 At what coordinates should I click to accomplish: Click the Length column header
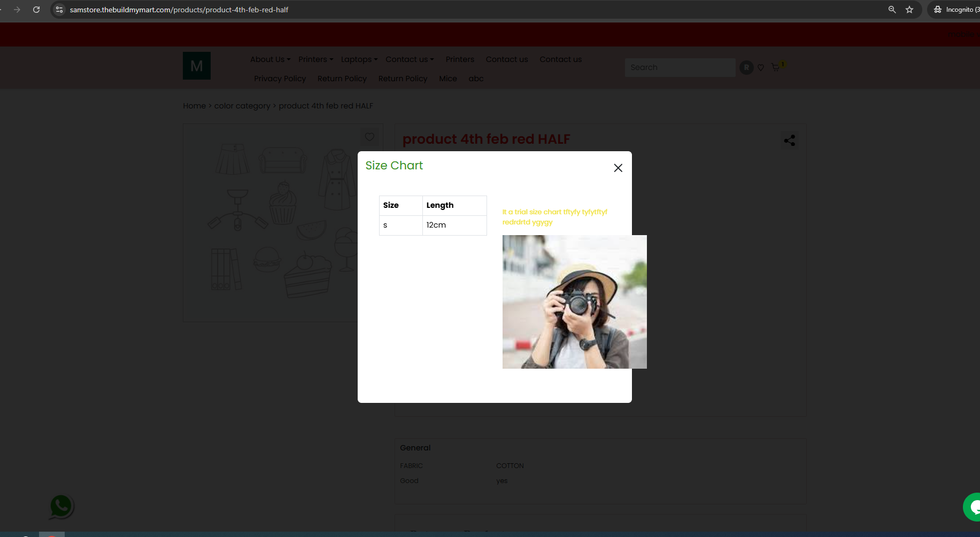tap(454, 206)
